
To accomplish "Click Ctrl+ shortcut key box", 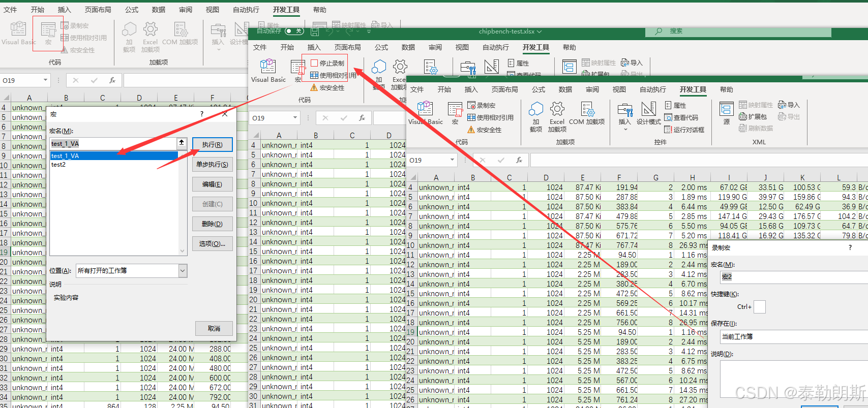I will 759,307.
